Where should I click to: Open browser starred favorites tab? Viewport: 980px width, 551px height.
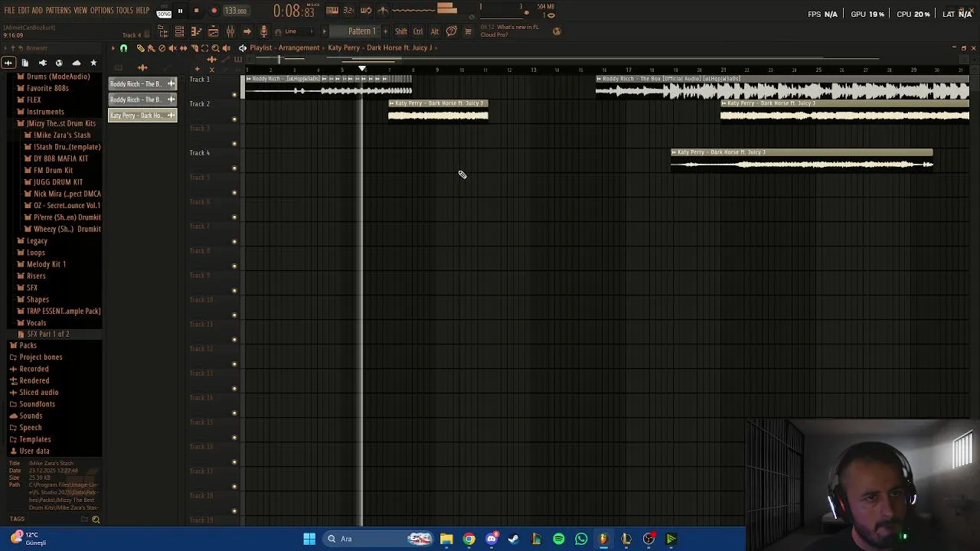(93, 63)
